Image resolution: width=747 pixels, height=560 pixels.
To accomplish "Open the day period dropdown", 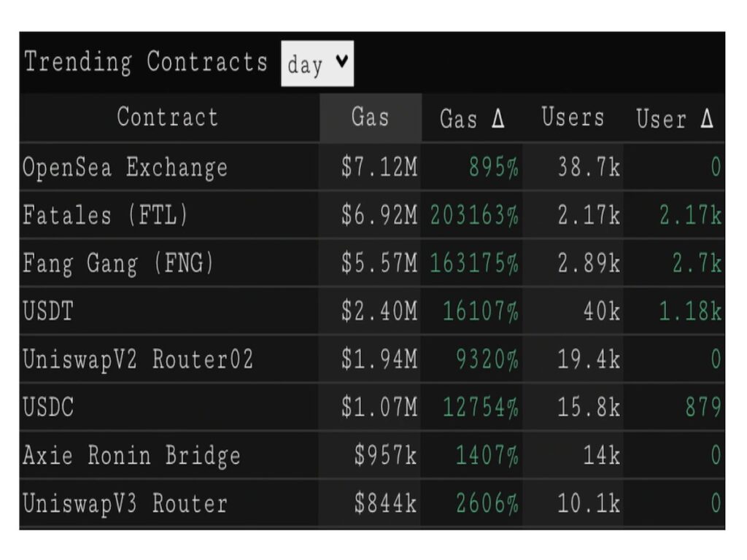I will coord(317,63).
